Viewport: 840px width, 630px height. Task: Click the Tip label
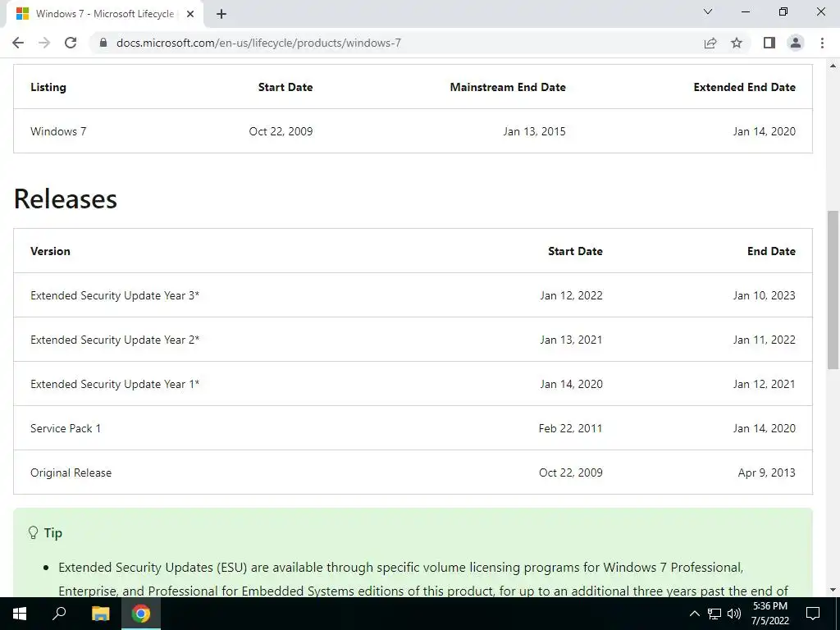[53, 532]
